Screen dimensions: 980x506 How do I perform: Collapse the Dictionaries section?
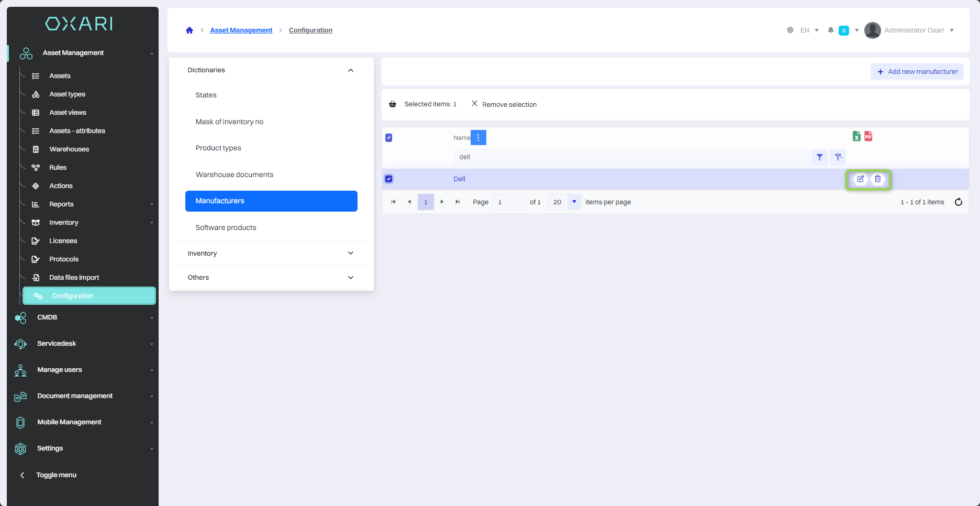[350, 70]
